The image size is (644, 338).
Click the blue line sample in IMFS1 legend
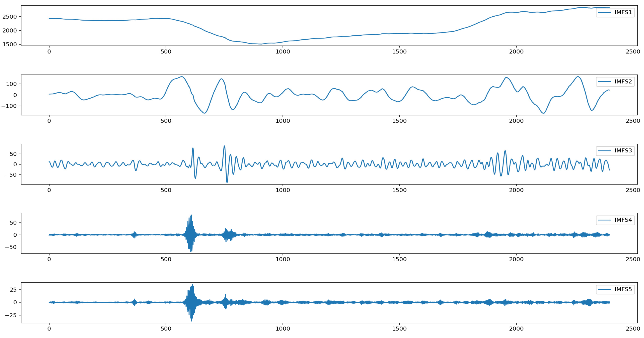coord(604,12)
